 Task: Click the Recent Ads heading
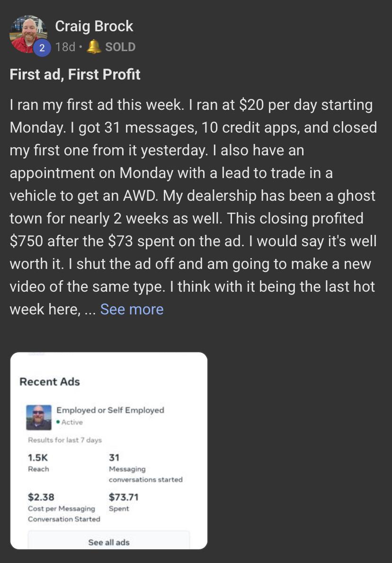click(50, 382)
